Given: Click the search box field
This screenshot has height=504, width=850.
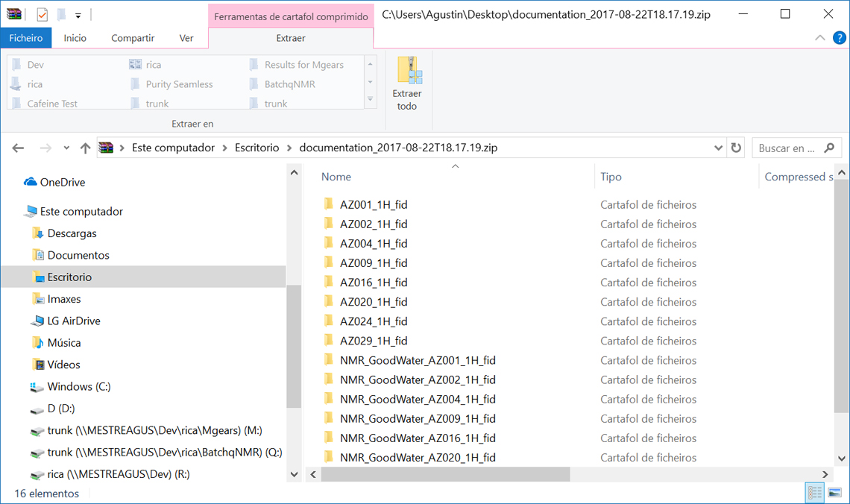Looking at the screenshot, I should (787, 148).
